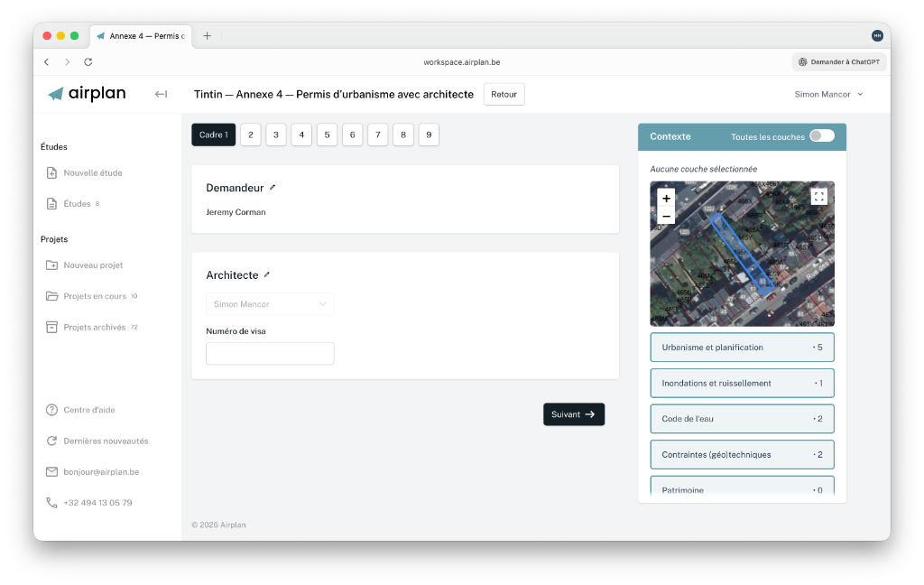
Task: Click Demander à ChatGPT button
Action: coord(839,62)
